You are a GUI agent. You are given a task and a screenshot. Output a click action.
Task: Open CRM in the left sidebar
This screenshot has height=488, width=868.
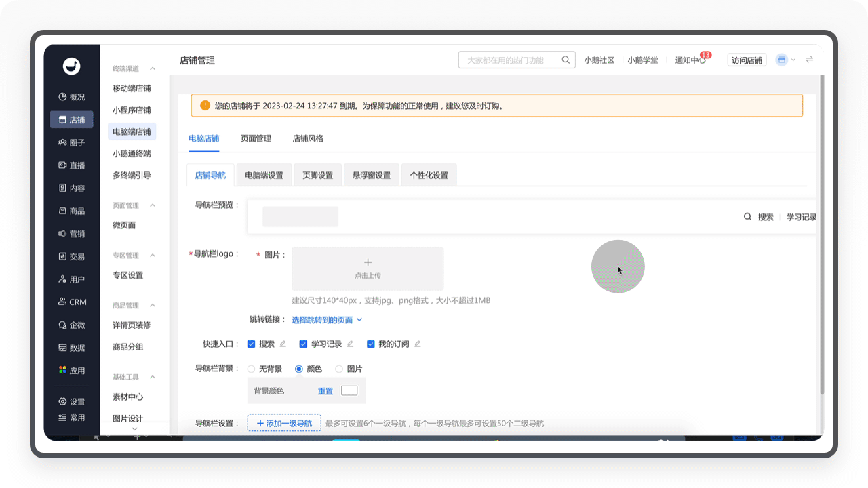coord(72,302)
